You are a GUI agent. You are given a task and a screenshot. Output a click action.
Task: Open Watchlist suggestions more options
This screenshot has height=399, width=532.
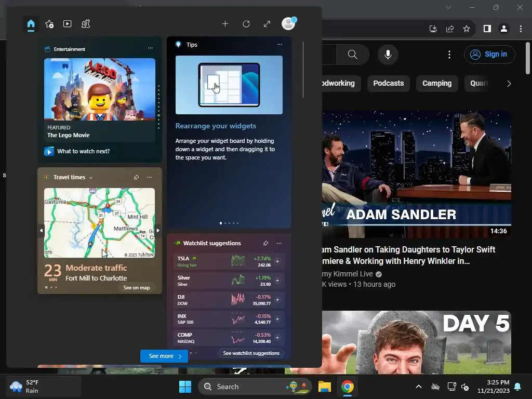click(279, 243)
